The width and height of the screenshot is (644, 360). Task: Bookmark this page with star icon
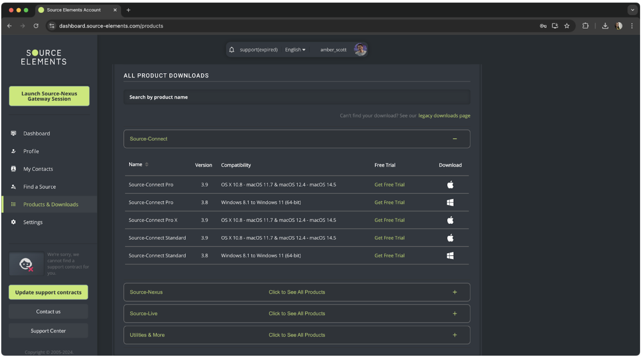[x=567, y=26]
